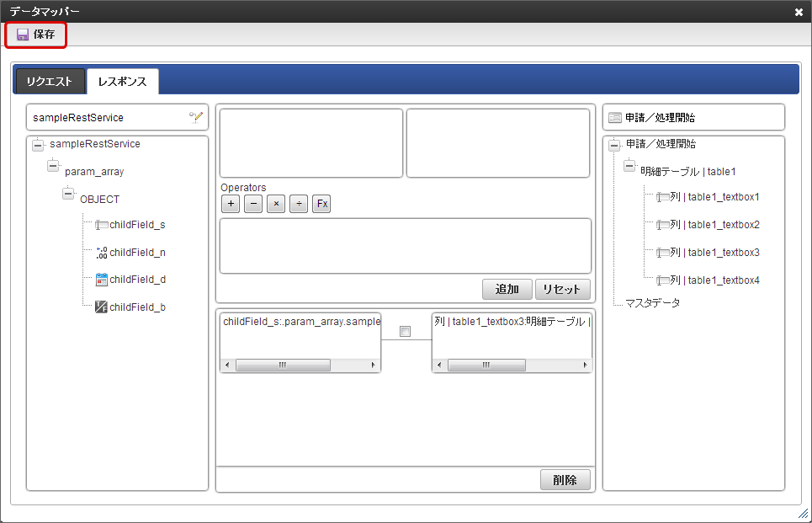
Task: Close the データマッパー dialog
Action: [799, 12]
